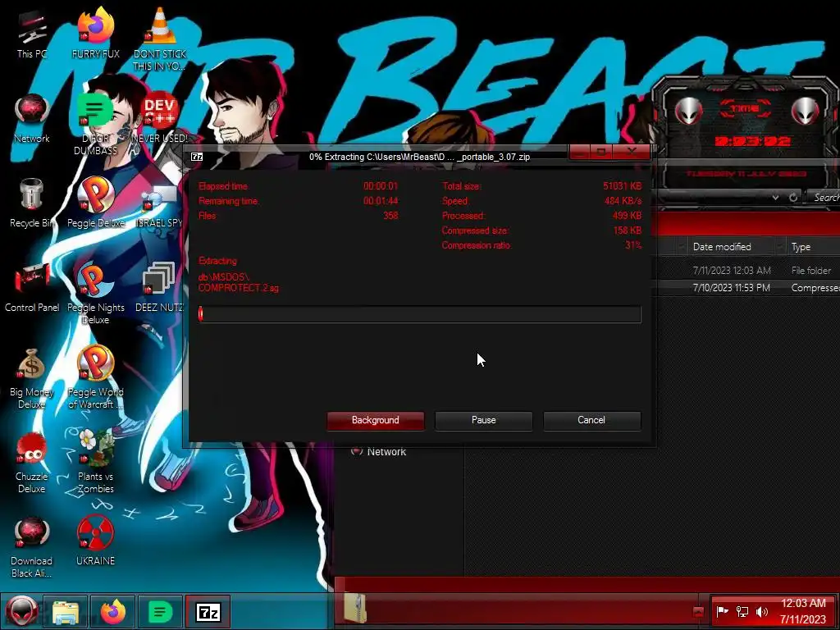Open the Control Panel desktop icon
The height and width of the screenshot is (630, 840).
32,287
